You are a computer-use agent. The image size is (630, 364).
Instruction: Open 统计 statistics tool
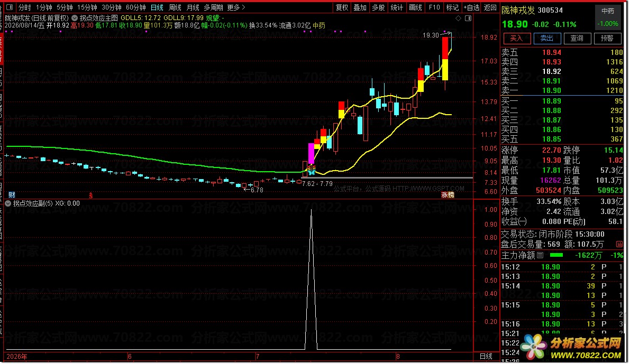point(397,7)
